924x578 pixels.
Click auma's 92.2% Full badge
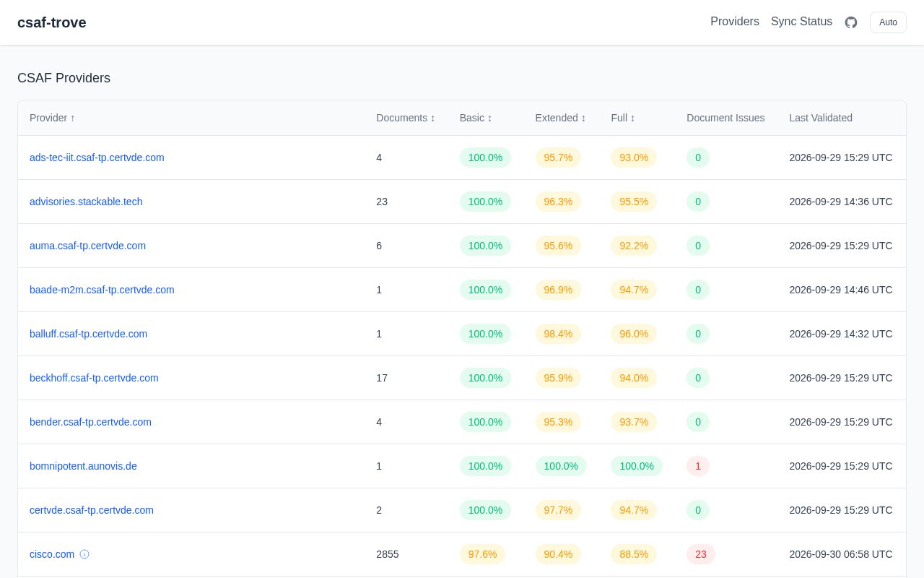point(634,246)
